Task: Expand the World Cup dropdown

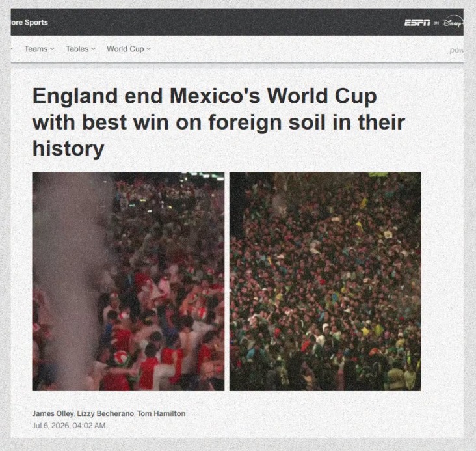Action: click(128, 49)
